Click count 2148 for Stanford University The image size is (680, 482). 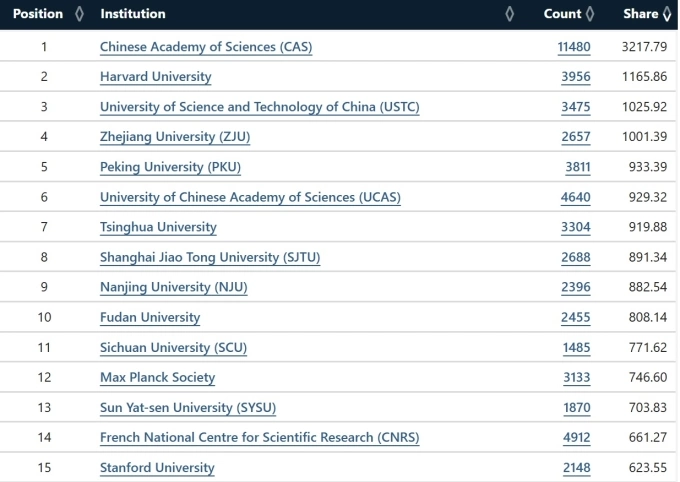tap(577, 468)
